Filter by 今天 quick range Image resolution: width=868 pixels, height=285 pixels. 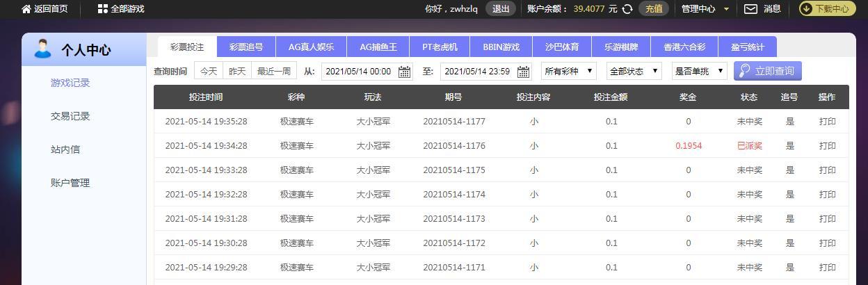click(209, 71)
